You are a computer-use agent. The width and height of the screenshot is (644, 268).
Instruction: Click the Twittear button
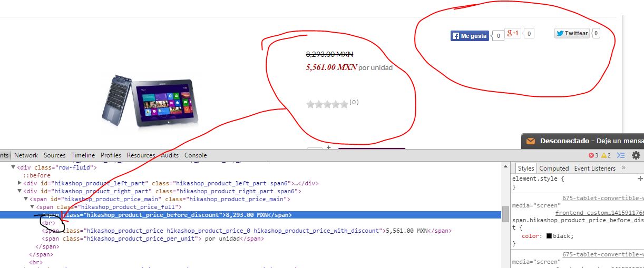point(572,33)
